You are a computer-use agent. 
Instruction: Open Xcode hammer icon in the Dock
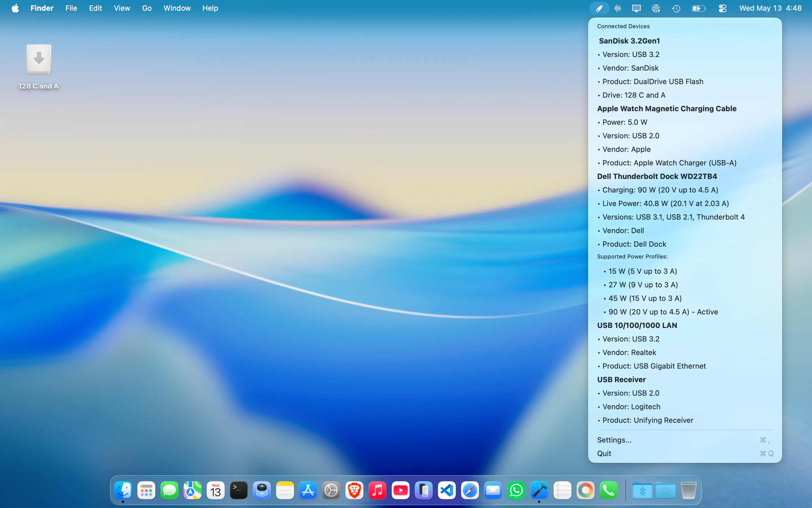coord(539,490)
